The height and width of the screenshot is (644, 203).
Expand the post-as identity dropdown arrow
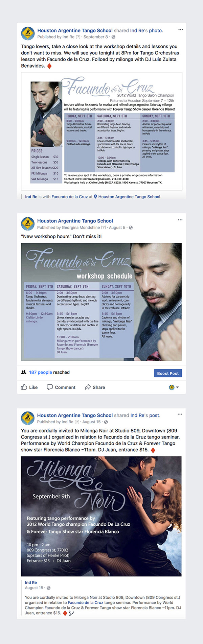pyautogui.click(x=177, y=387)
